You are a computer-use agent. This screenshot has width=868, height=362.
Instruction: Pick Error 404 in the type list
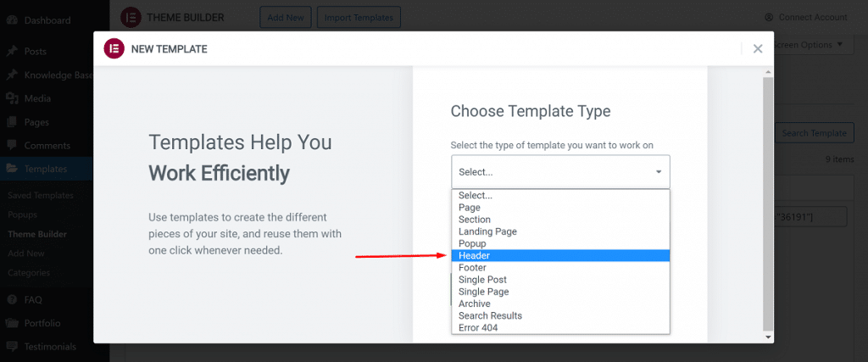click(x=560, y=327)
